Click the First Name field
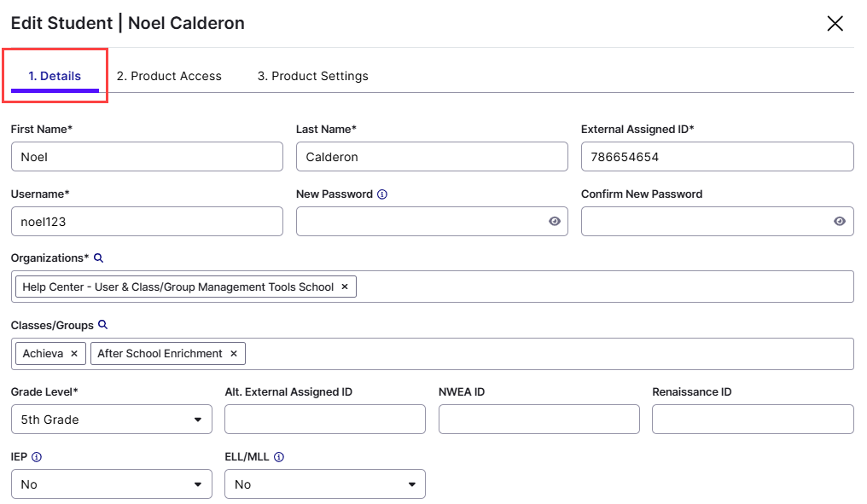The width and height of the screenshot is (867, 504). (x=146, y=156)
